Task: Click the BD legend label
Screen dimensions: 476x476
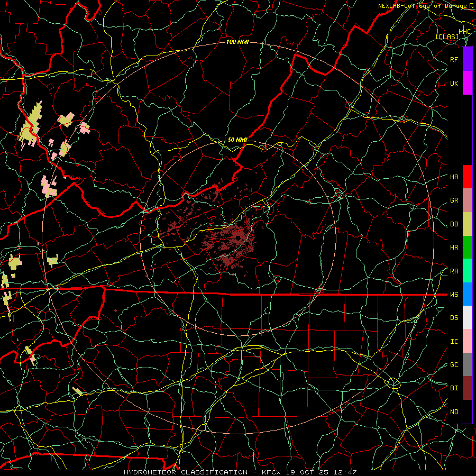Action: 454,224
